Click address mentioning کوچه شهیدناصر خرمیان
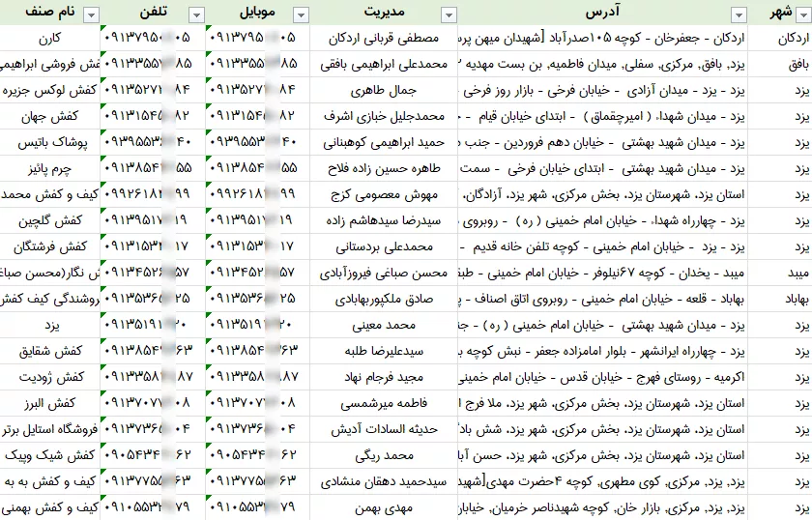Screen dimensions: 812x520 pyautogui.click(x=603, y=507)
